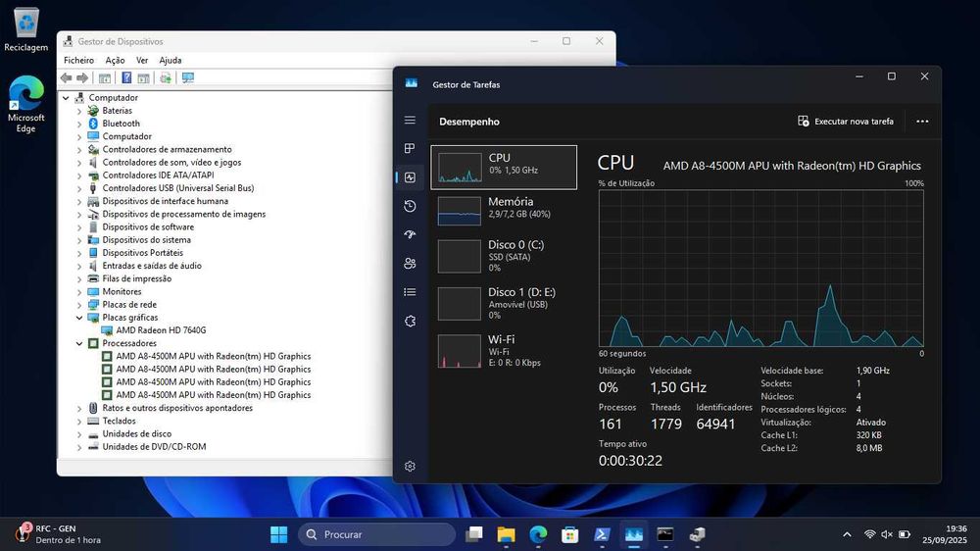Collapse the Placas gráficas category
980x551 pixels.
(x=79, y=318)
